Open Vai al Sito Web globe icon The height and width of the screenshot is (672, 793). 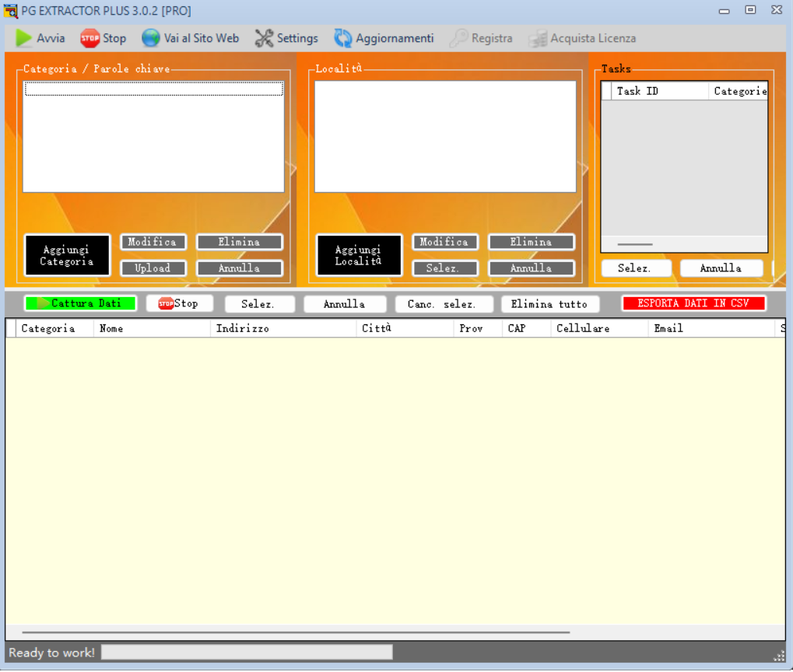point(151,38)
